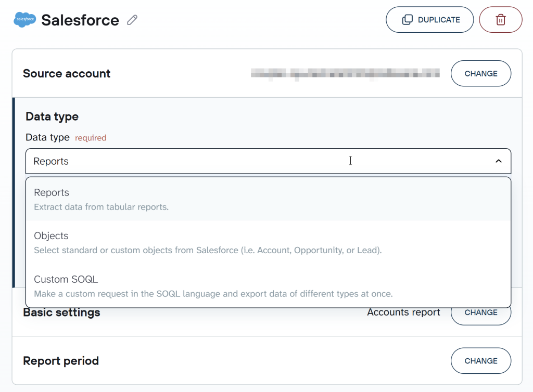The width and height of the screenshot is (533, 392).
Task: Change the Source account
Action: pos(480,73)
